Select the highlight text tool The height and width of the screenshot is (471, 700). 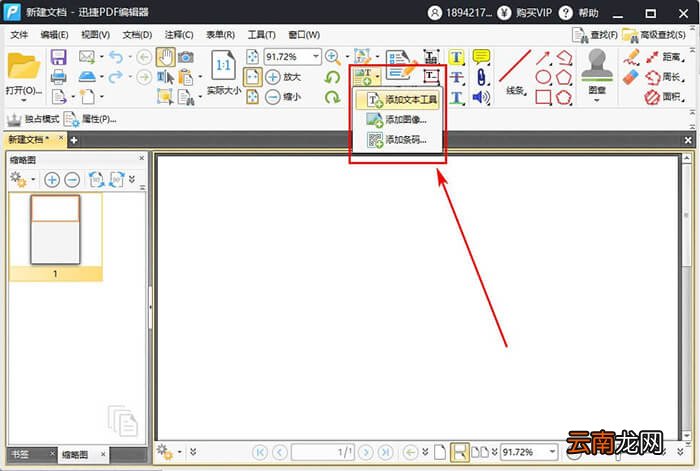tap(456, 57)
